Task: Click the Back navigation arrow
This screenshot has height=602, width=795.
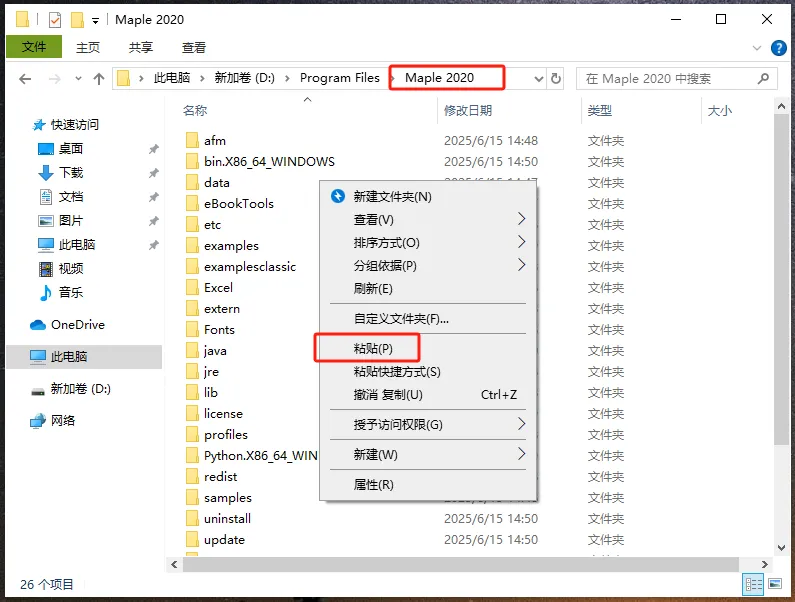Action: 25,79
